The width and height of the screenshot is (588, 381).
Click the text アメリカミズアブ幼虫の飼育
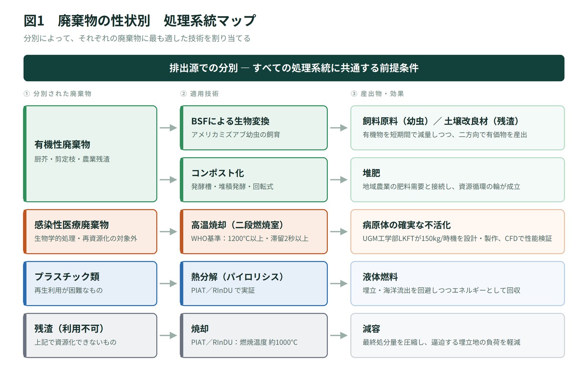236,134
